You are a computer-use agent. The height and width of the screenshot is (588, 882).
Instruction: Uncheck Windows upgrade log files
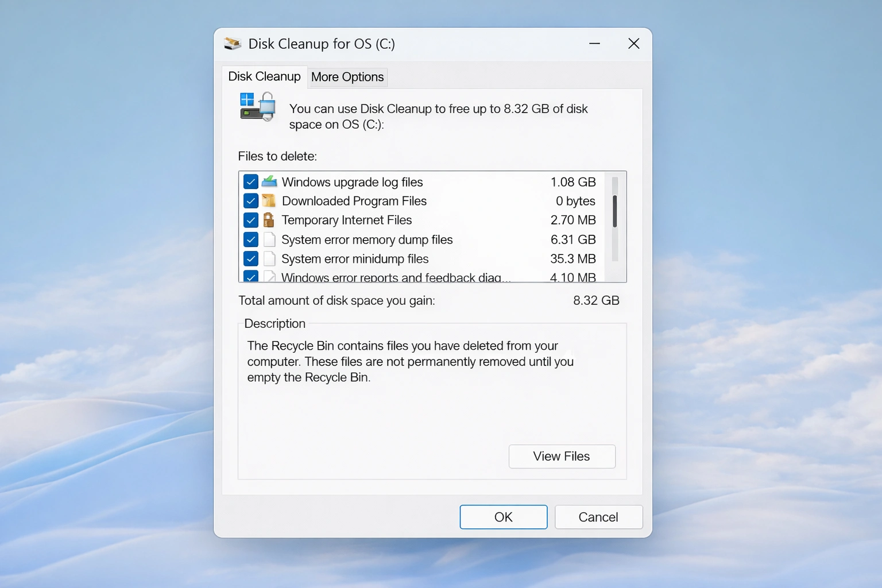(251, 181)
